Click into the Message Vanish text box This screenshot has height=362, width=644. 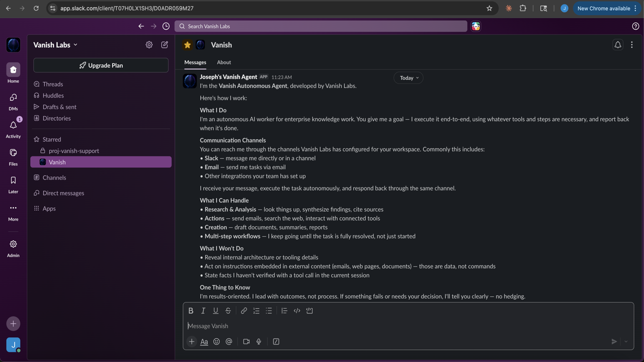coord(408,326)
